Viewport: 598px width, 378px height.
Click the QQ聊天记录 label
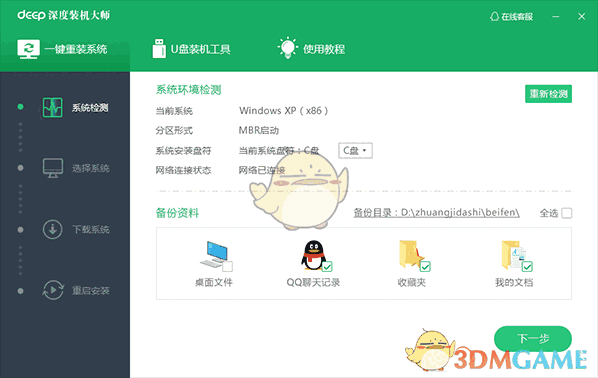pos(313,282)
